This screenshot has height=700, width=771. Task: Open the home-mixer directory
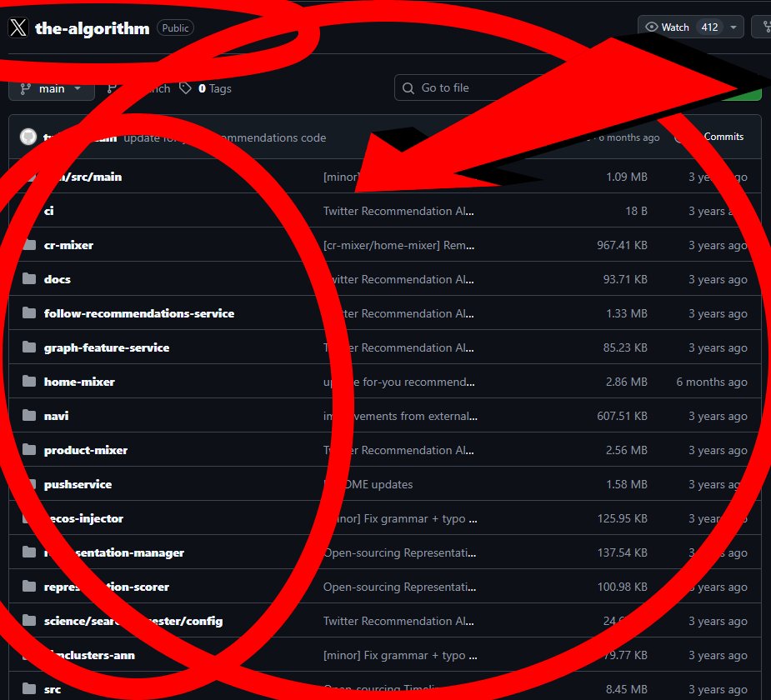pyautogui.click(x=79, y=382)
